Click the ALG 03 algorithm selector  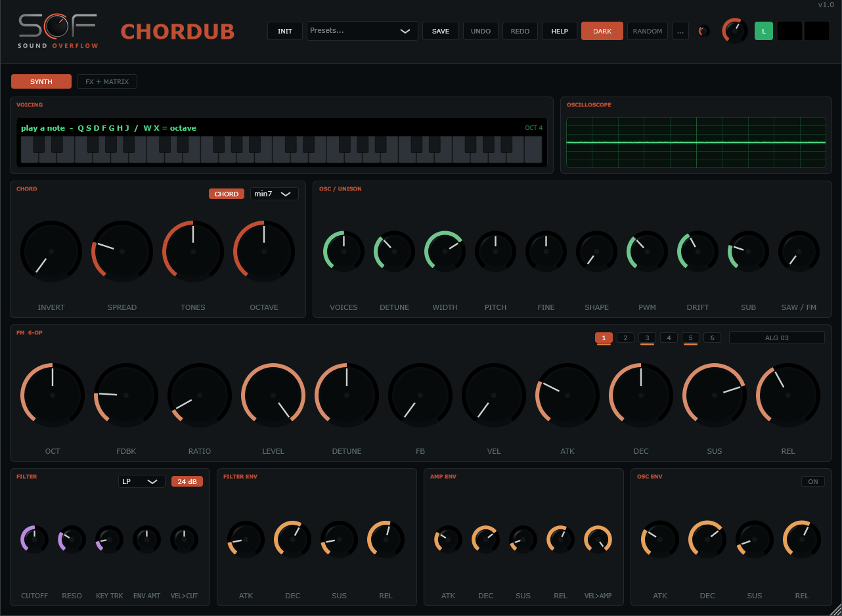[x=777, y=338]
